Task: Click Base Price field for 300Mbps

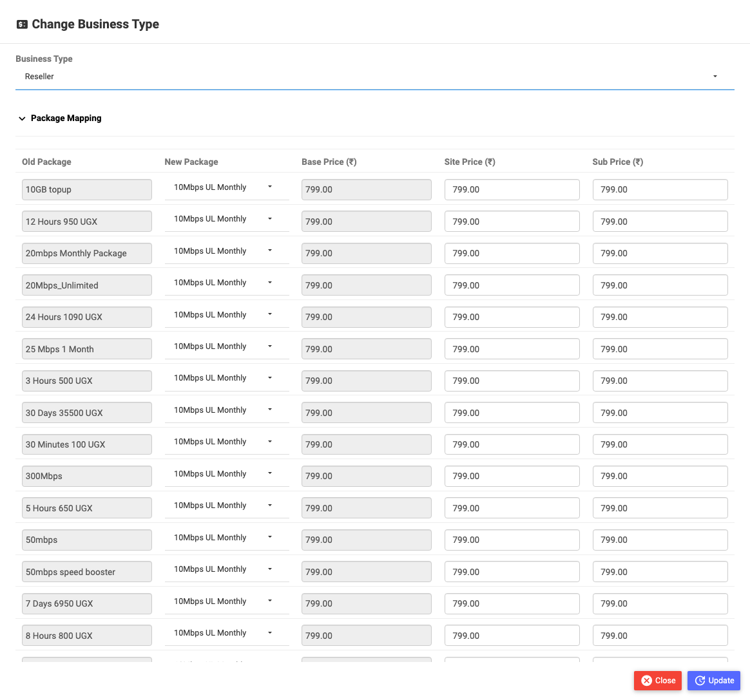Action: point(367,477)
